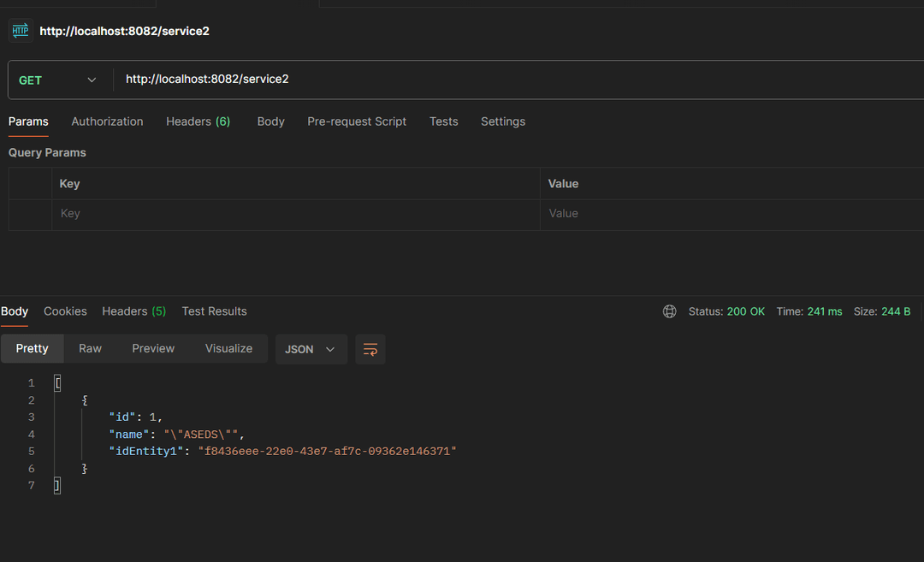Click the request URL input field

coord(513,80)
